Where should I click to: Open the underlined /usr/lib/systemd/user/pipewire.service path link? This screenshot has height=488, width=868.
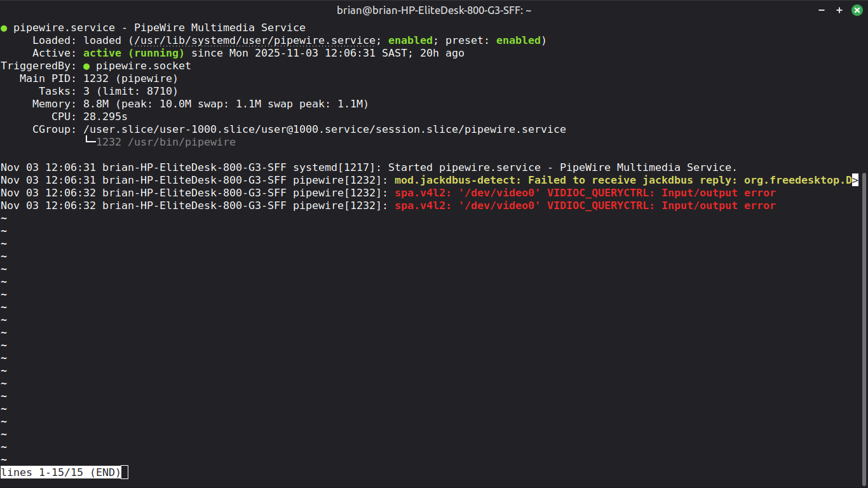255,41
